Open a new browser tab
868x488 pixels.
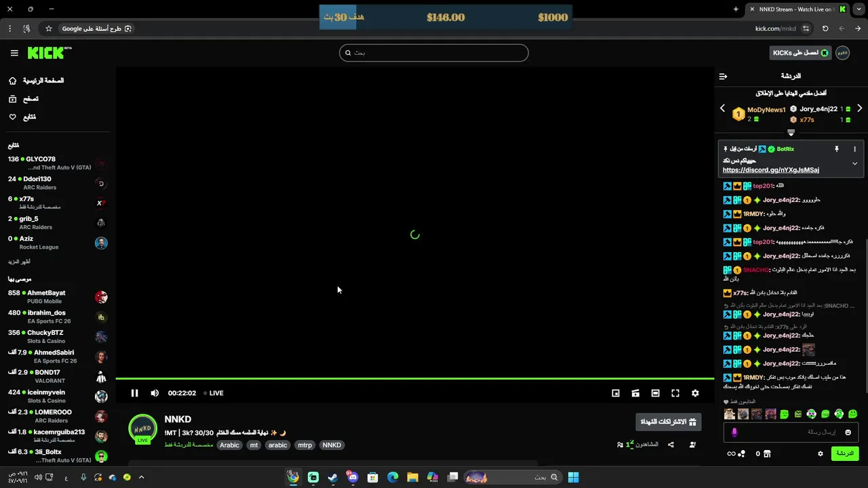pos(736,9)
